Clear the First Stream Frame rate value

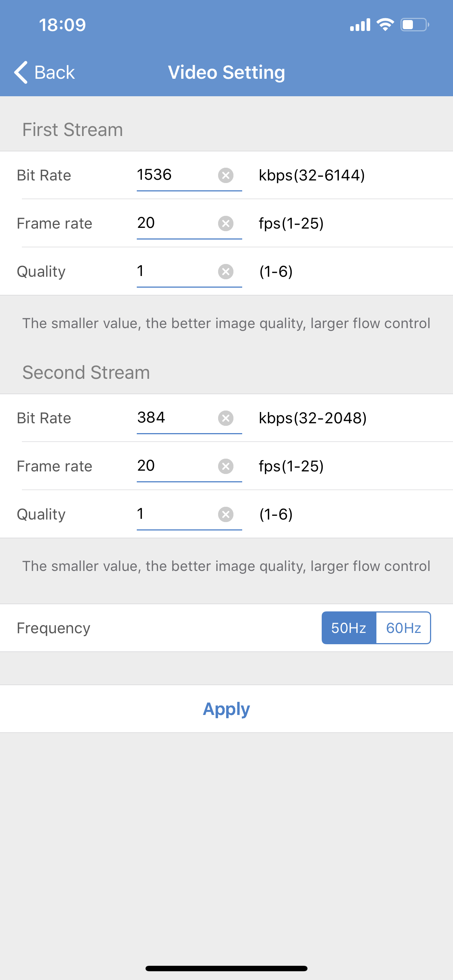coord(226,223)
